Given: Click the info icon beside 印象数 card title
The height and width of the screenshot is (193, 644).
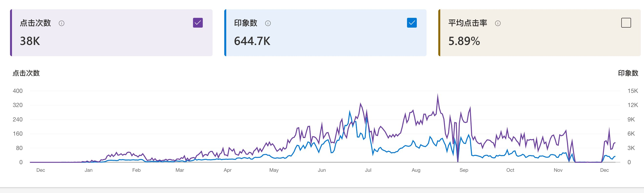Looking at the screenshot, I should (x=268, y=23).
